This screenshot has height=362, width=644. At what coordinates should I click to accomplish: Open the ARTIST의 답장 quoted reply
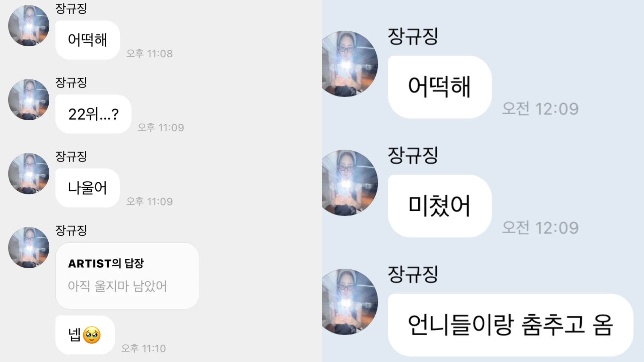127,276
